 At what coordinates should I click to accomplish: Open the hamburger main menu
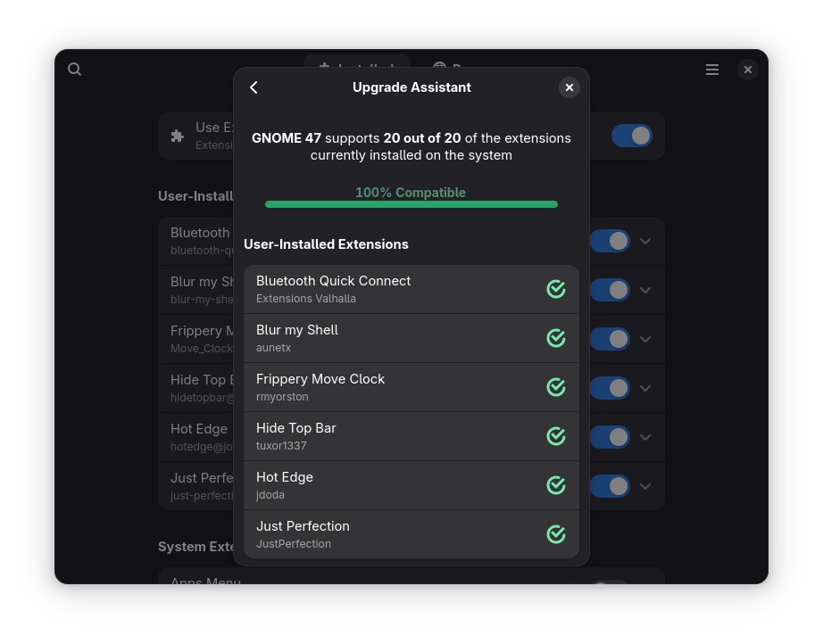coord(712,70)
